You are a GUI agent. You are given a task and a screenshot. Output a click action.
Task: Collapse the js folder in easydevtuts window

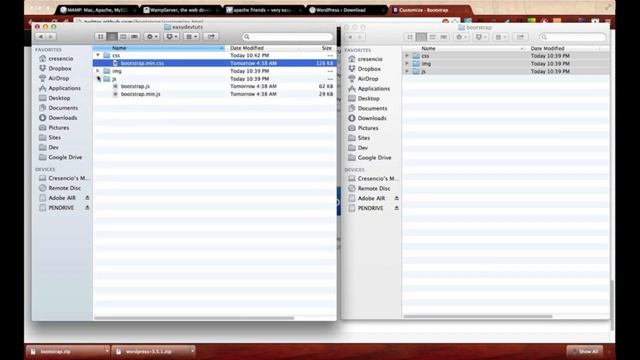point(98,79)
